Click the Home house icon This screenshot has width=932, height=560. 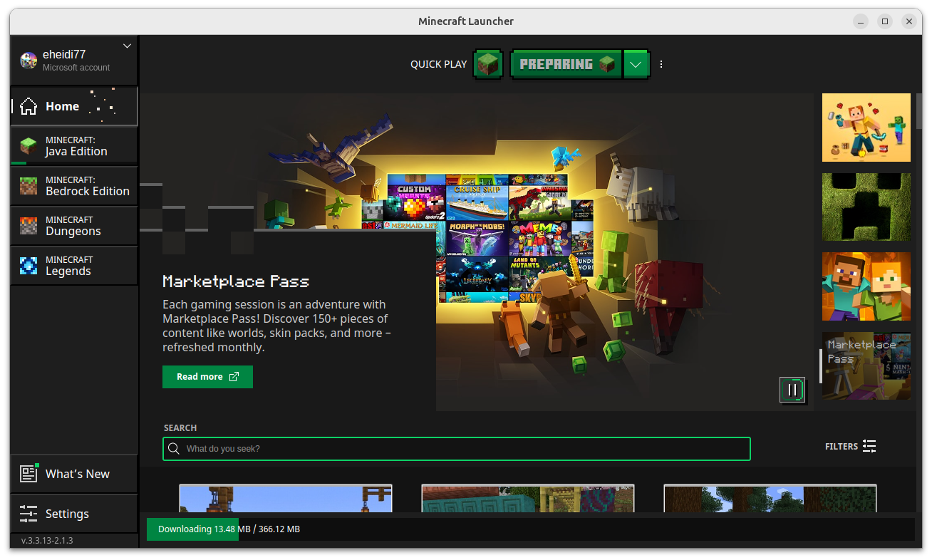[x=29, y=106]
